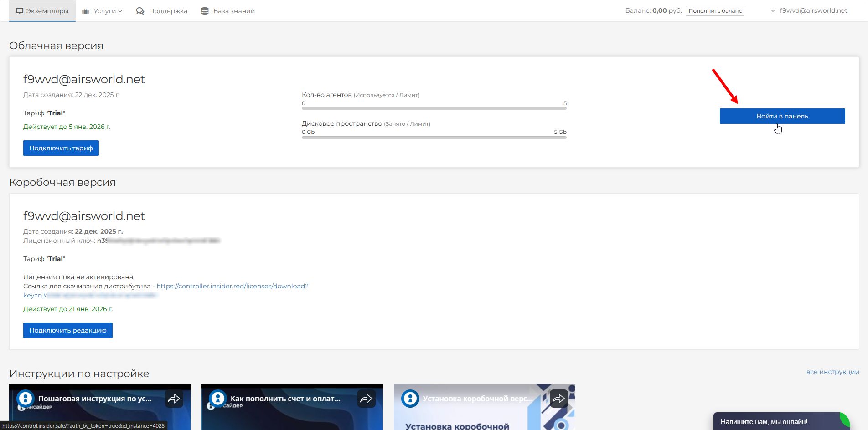
Task: Click the Подключить тариф button
Action: tap(61, 148)
